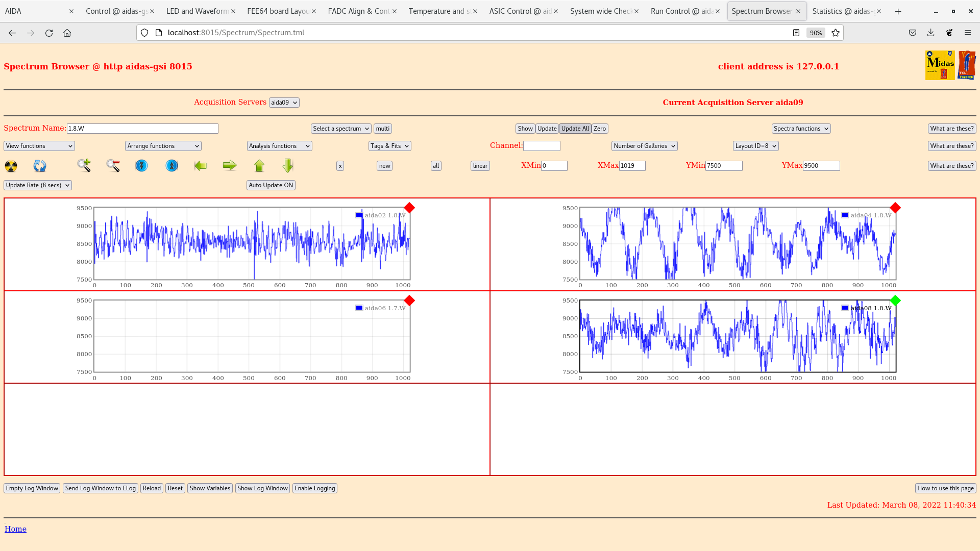Click the radiation hazard icon
This screenshot has width=980, height=551.
[x=11, y=166]
